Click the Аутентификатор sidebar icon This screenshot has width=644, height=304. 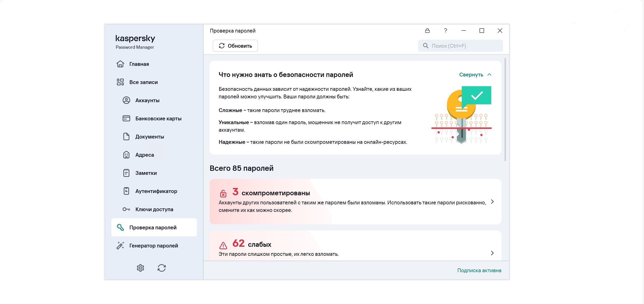tap(126, 191)
